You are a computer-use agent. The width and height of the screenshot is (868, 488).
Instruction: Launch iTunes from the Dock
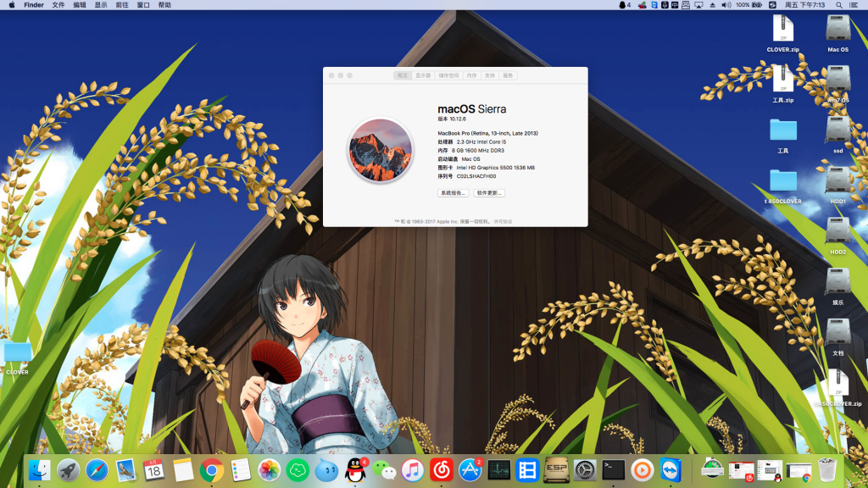click(x=413, y=470)
